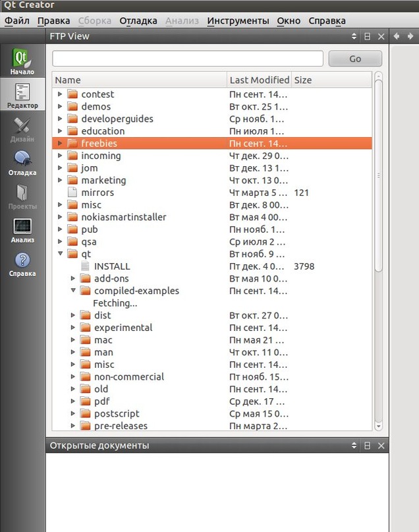Expand the freebies folder
The image size is (419, 532).
[60, 143]
